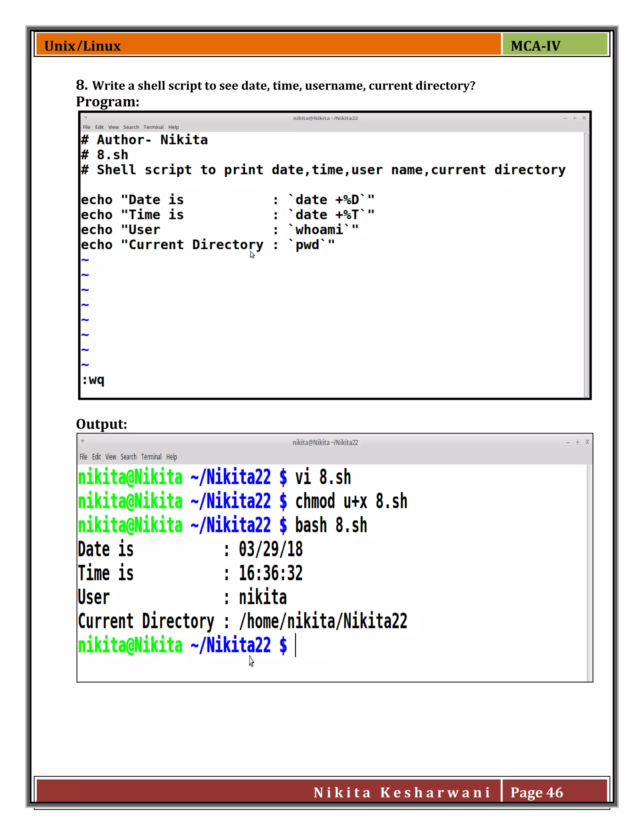Image resolution: width=644 pixels, height=833 pixels.
Task: Click the user output 'nikita'
Action: click(x=263, y=597)
